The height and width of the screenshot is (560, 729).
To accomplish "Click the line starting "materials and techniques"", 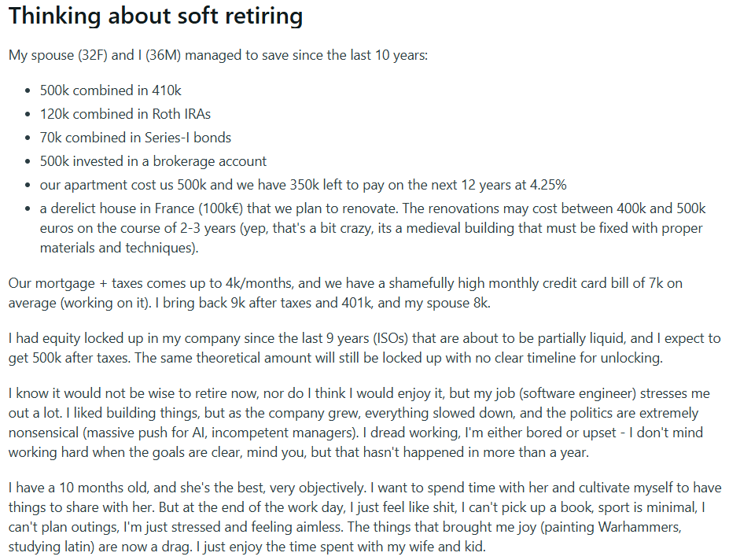I will pyautogui.click(x=119, y=248).
